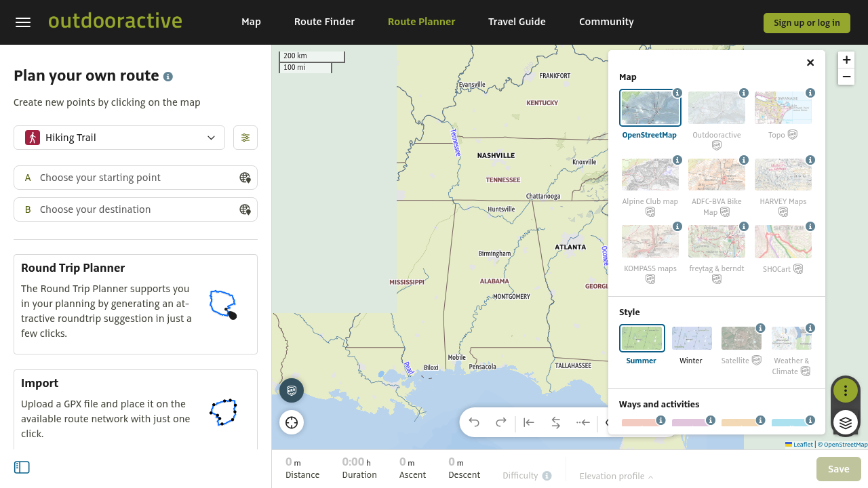Jump to route start icon
Viewport: 868px width, 488px height.
pyautogui.click(x=529, y=423)
